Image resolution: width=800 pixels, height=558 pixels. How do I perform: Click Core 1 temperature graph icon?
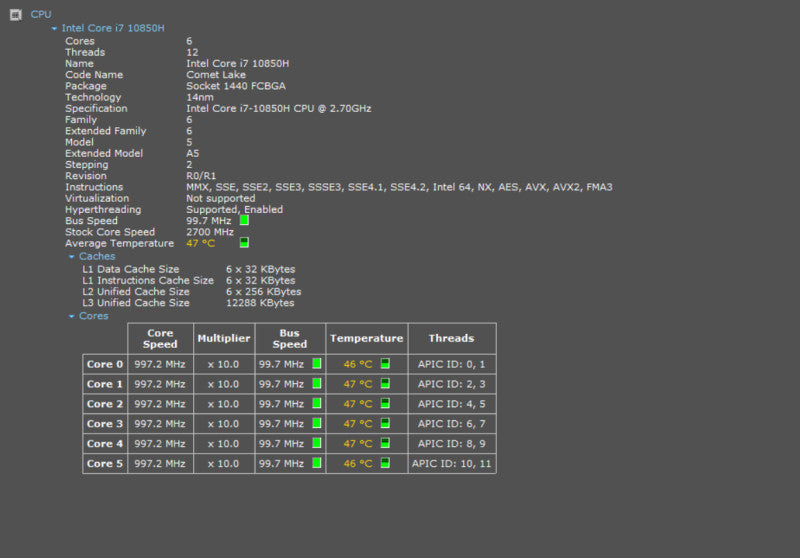[385, 384]
